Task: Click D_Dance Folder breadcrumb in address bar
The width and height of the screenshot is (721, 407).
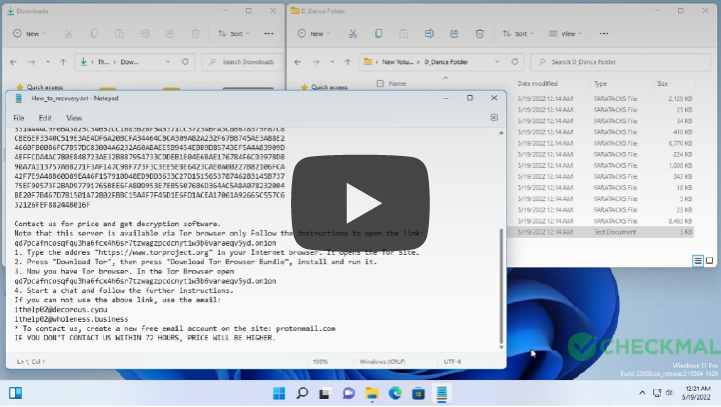Action: [446, 62]
